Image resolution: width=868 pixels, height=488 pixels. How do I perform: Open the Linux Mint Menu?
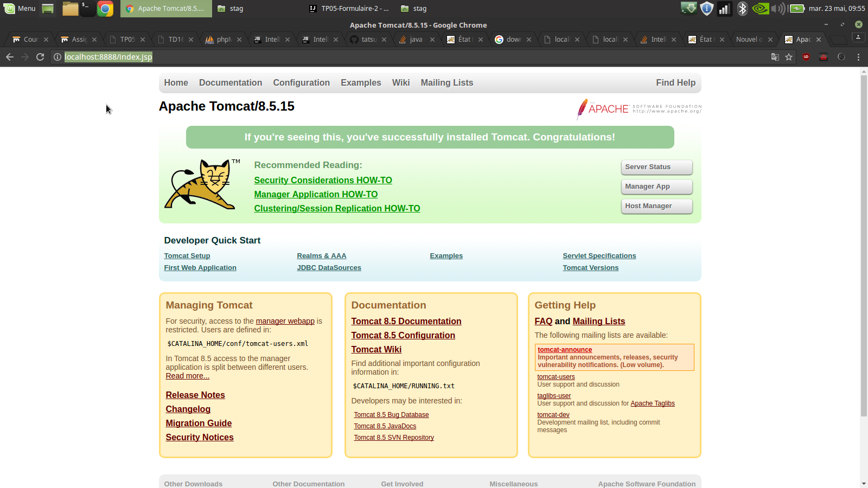click(20, 8)
